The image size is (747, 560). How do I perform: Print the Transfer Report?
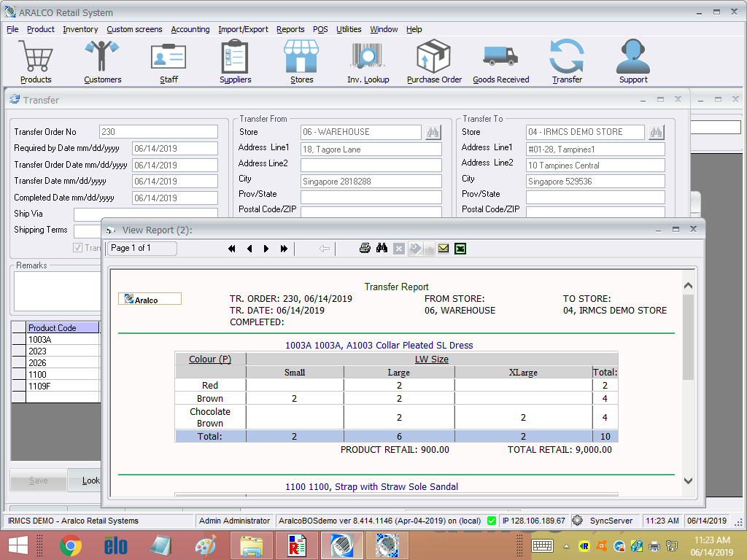[365, 249]
